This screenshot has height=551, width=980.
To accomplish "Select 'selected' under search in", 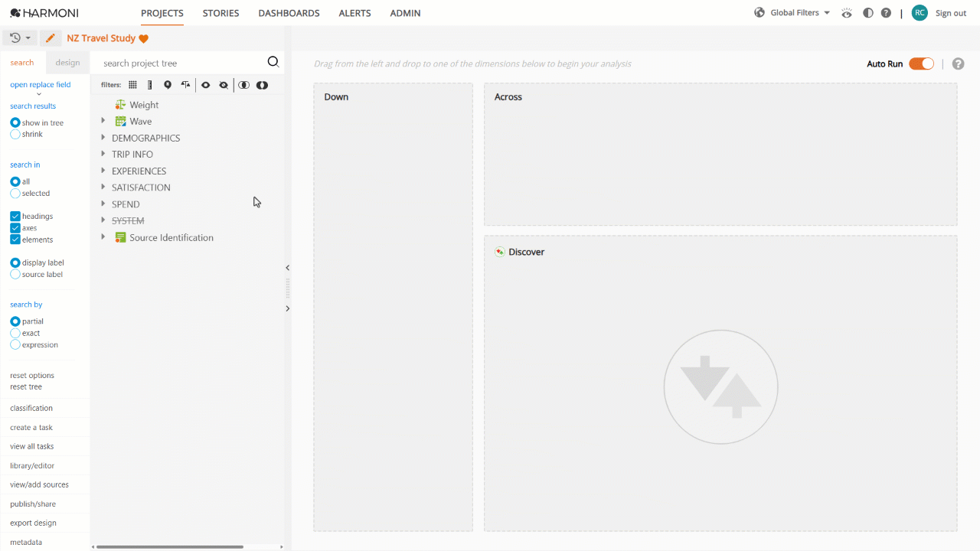I will click(15, 194).
